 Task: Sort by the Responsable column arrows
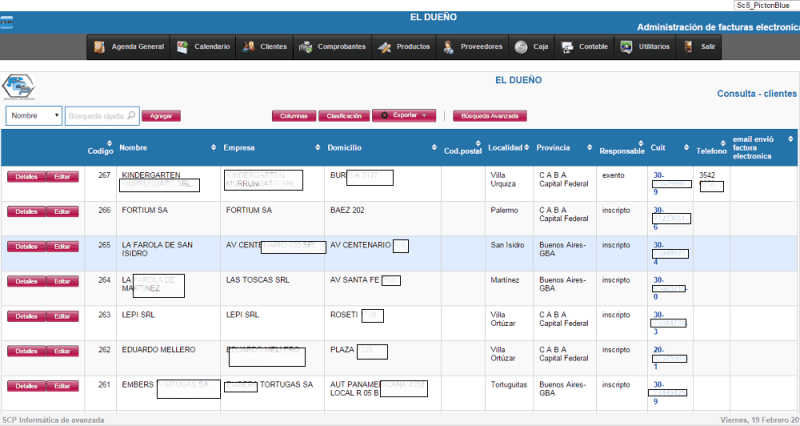coord(641,143)
